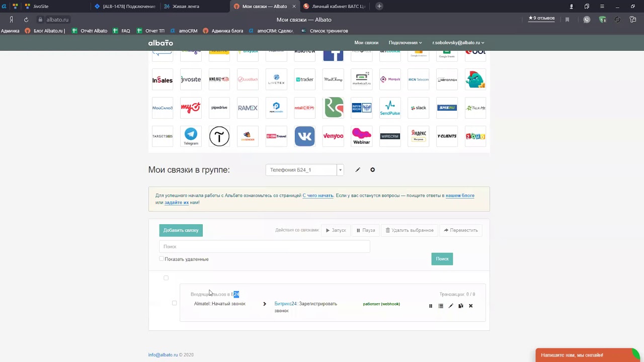
Task: Click the Битрикс24 link in connection
Action: click(286, 304)
